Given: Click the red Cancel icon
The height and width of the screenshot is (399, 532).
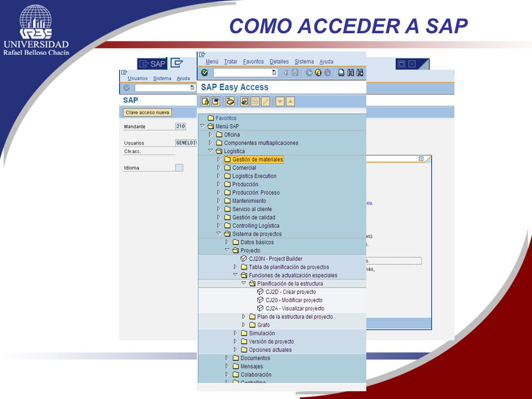Looking at the screenshot, I should pyautogui.click(x=328, y=72).
